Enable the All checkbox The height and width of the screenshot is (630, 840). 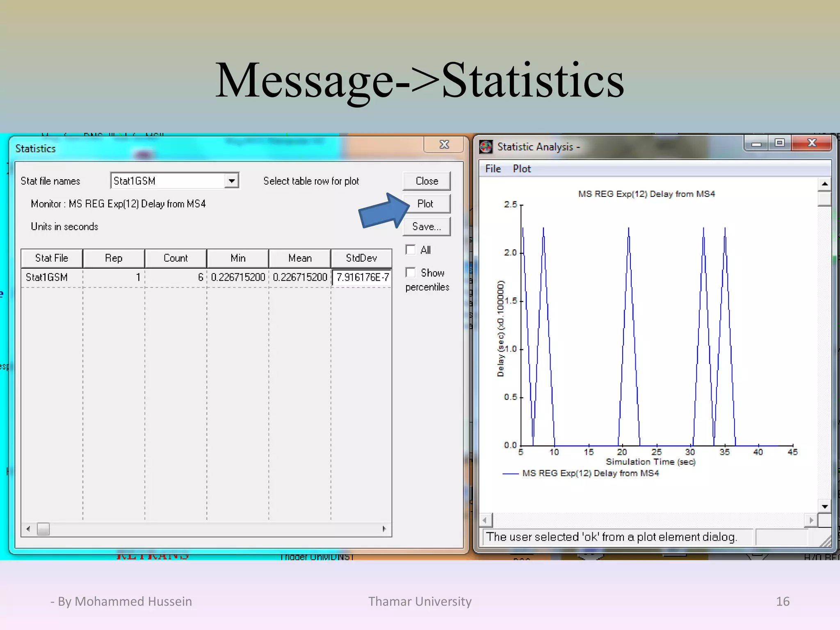[x=411, y=250]
